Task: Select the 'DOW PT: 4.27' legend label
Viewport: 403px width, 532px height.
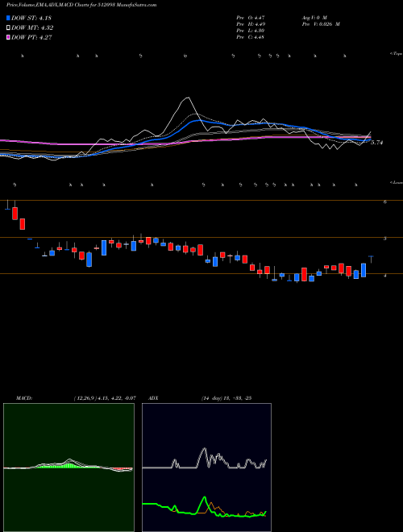Action: pos(31,37)
